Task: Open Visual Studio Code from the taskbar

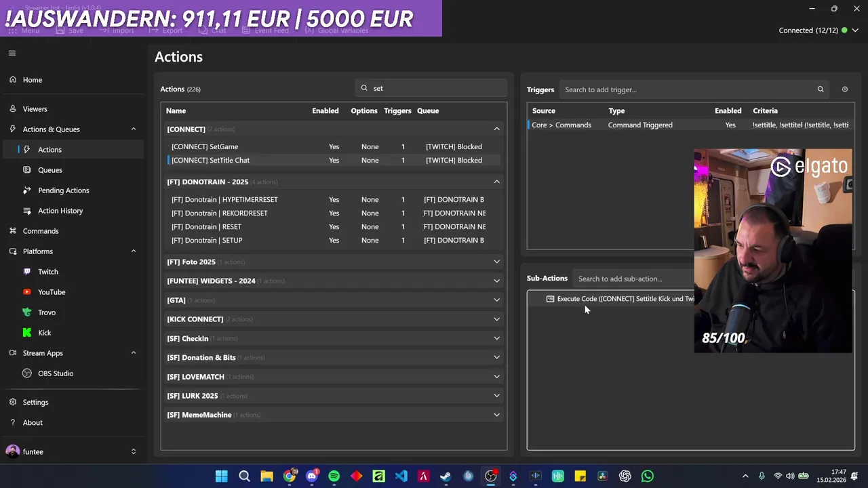Action: pos(401,476)
